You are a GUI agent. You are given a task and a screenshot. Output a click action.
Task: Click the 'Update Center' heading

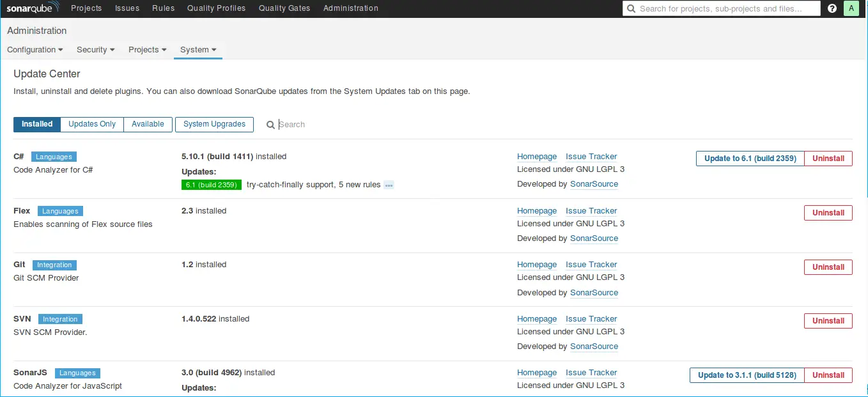(47, 74)
